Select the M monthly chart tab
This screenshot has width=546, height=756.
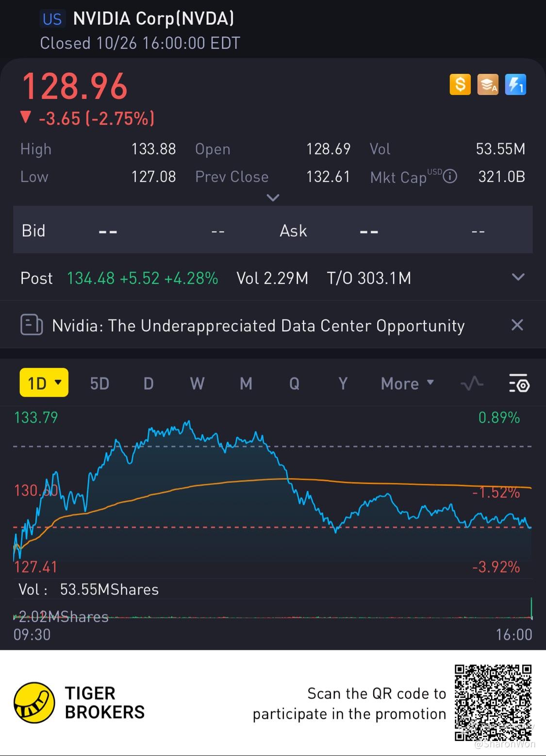(246, 384)
